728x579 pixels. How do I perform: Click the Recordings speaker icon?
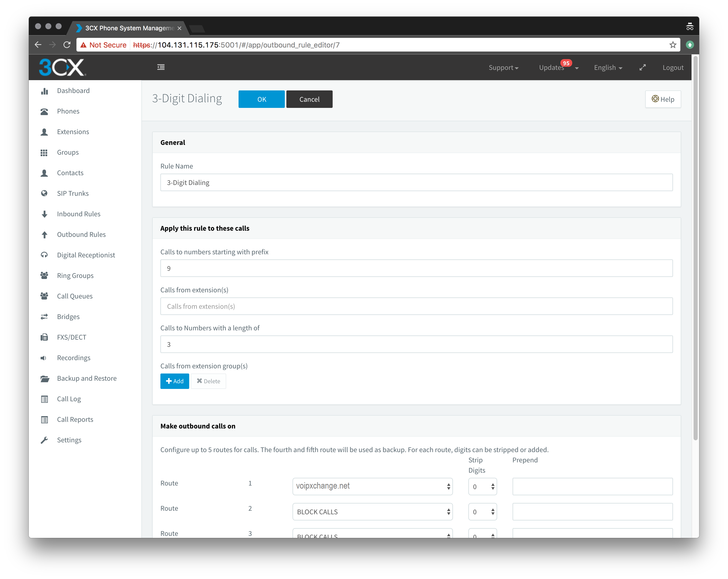(x=43, y=358)
